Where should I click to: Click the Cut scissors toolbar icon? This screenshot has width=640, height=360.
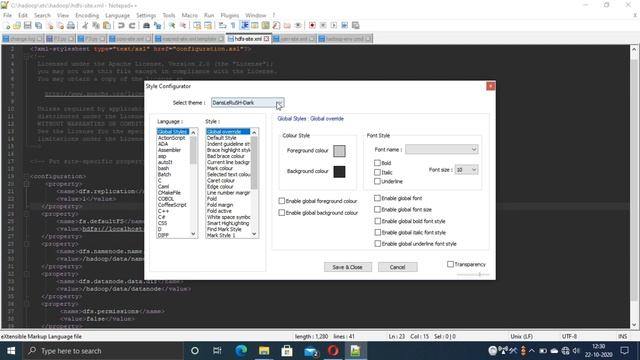pyautogui.click(x=85, y=25)
